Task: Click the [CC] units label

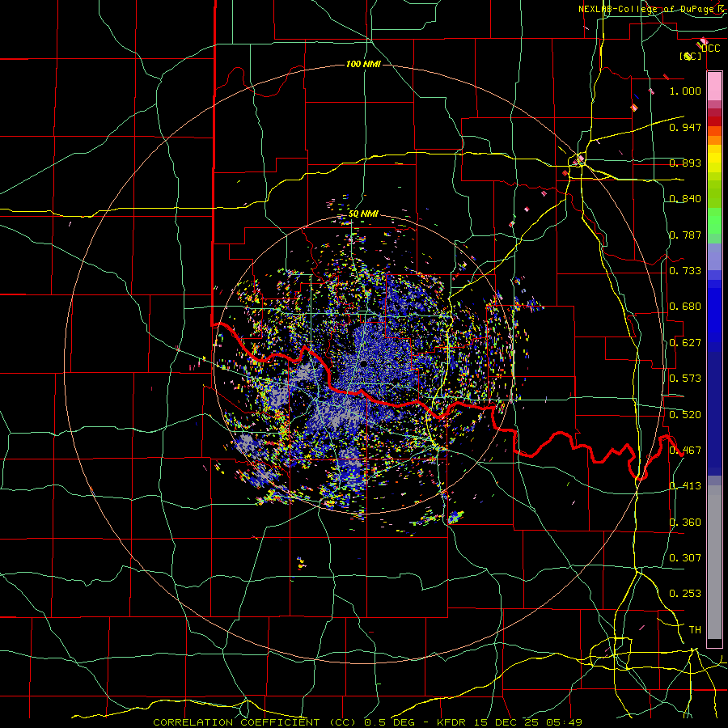Action: (x=691, y=56)
